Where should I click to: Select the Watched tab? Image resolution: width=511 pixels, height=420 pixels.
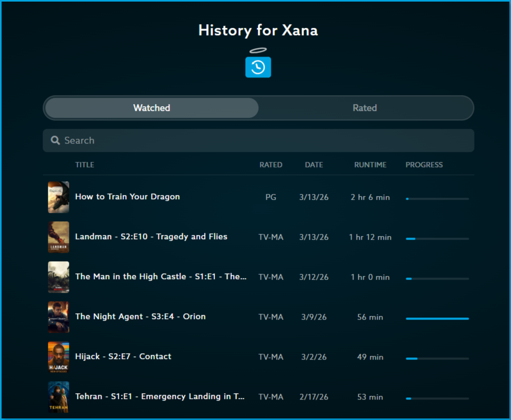[x=152, y=108]
